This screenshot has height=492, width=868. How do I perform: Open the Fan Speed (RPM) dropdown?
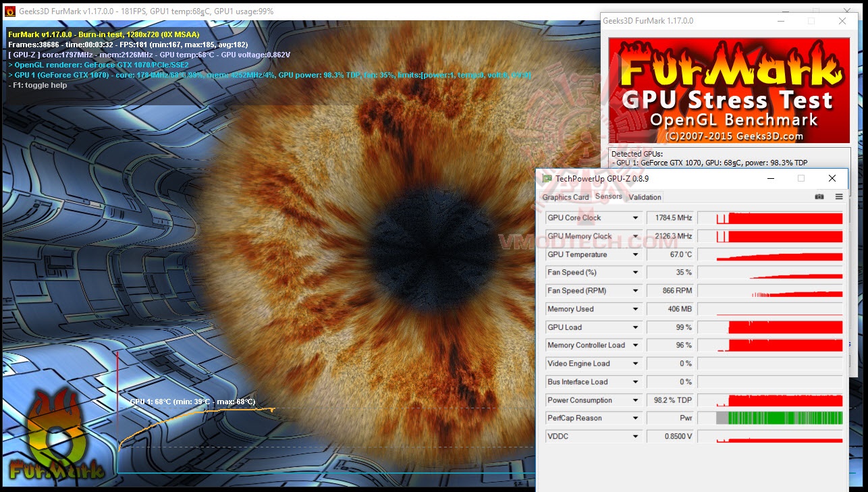pos(635,291)
